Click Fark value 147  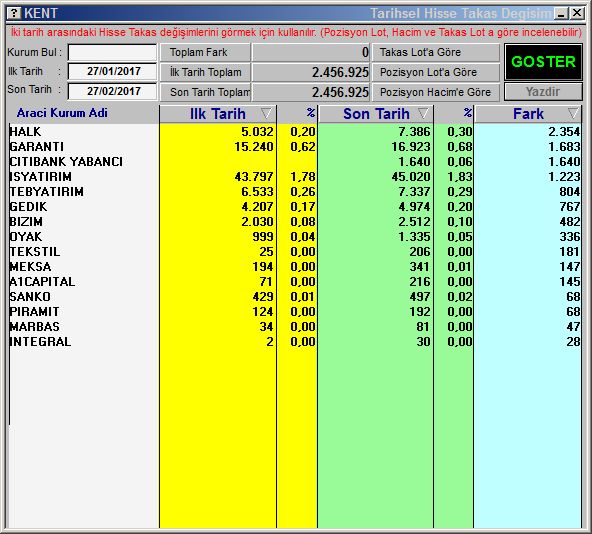570,267
